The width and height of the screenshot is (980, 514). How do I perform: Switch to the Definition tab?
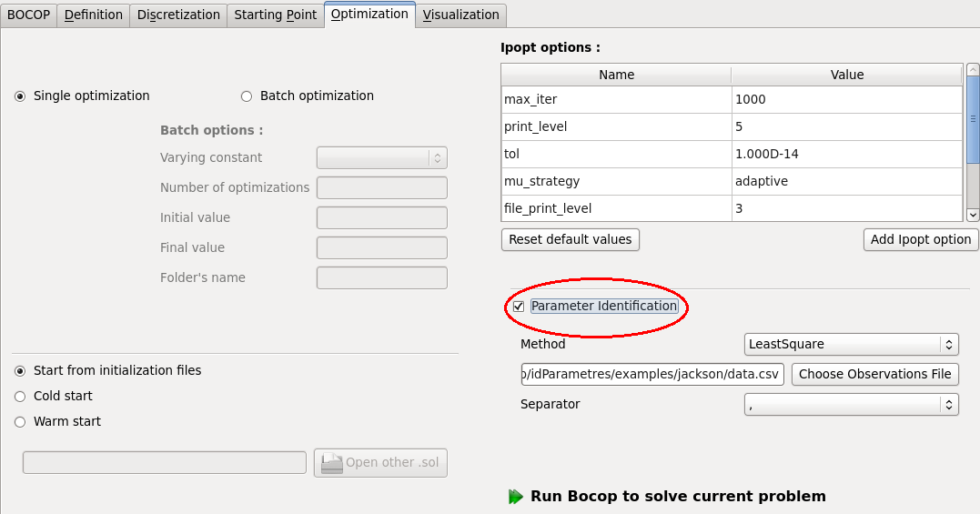point(94,15)
